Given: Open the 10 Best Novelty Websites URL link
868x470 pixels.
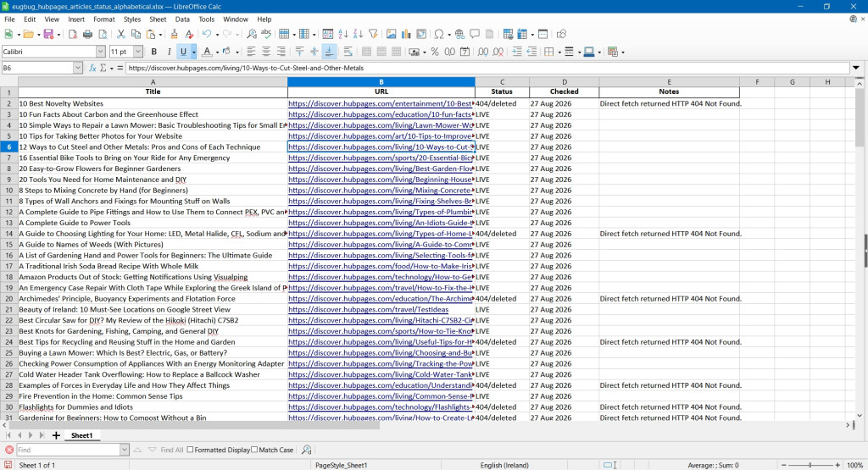Looking at the screenshot, I should (381, 103).
